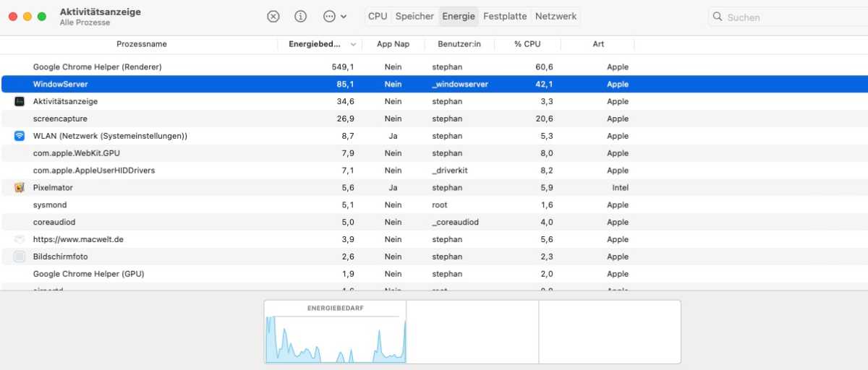
Task: Select the com.apple.AppleUserHIDDrivers process
Action: point(94,171)
